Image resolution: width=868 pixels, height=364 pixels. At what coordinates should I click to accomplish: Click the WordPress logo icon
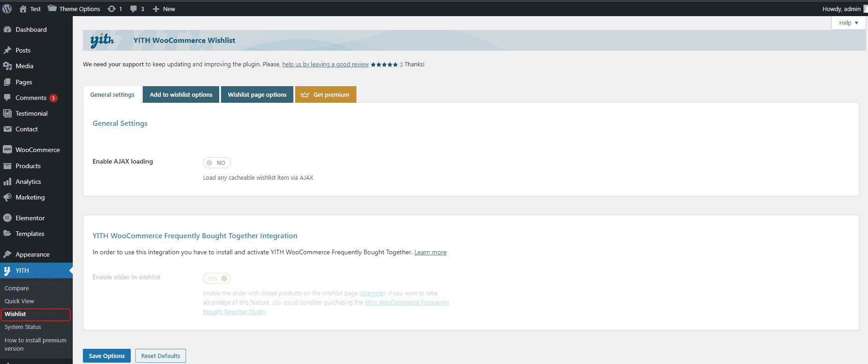point(7,9)
